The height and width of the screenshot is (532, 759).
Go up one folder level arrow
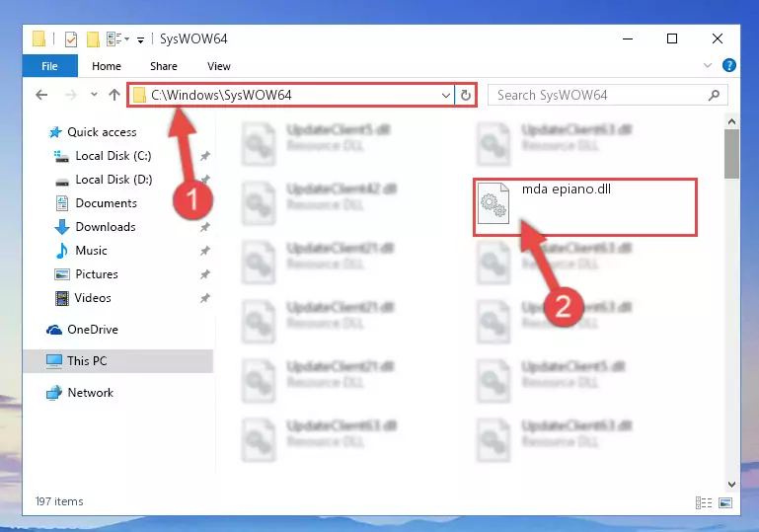[114, 95]
